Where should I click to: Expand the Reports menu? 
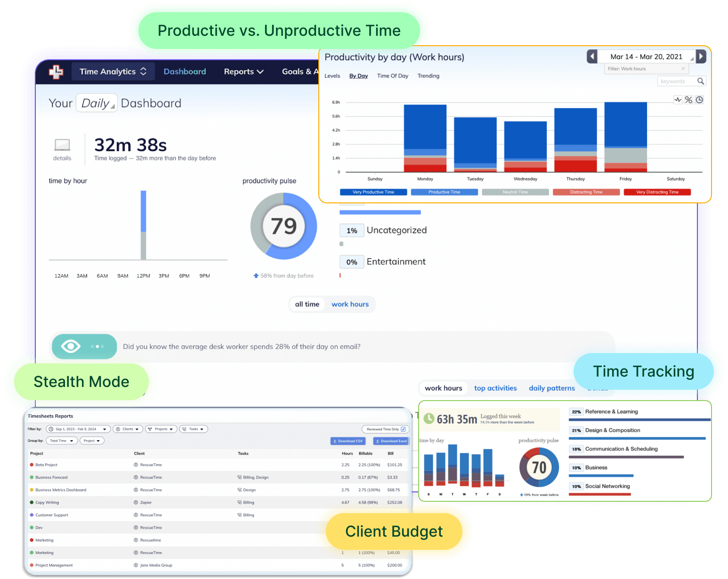(x=243, y=72)
